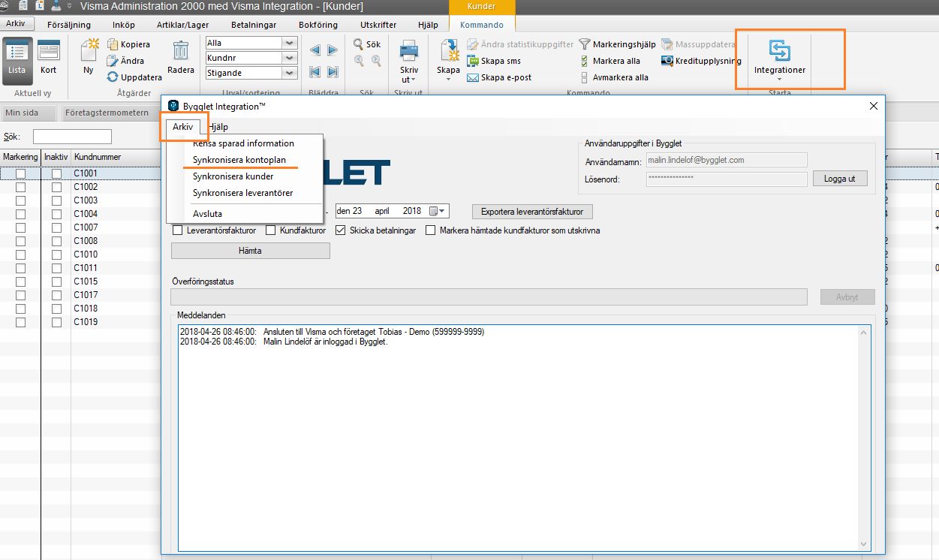Refresh list with Uppdatera
This screenshot has width=939, height=560.
[134, 77]
